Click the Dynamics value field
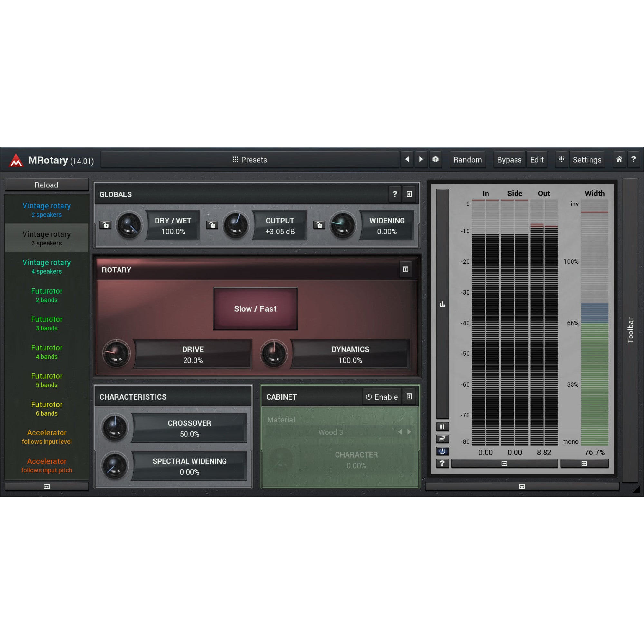This screenshot has width=644, height=644. (350, 354)
